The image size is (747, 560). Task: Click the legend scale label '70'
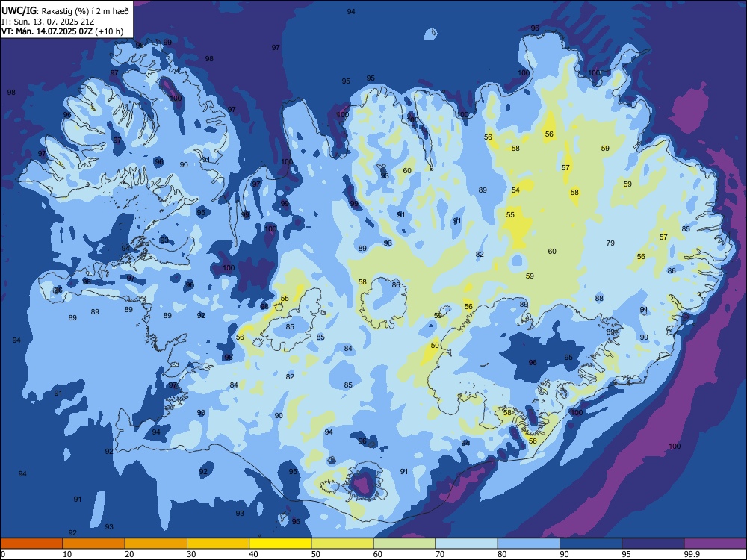pos(440,554)
